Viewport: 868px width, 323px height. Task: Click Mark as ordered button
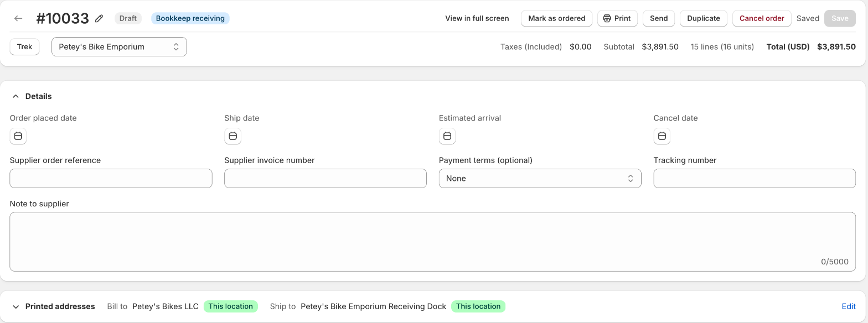(x=556, y=18)
